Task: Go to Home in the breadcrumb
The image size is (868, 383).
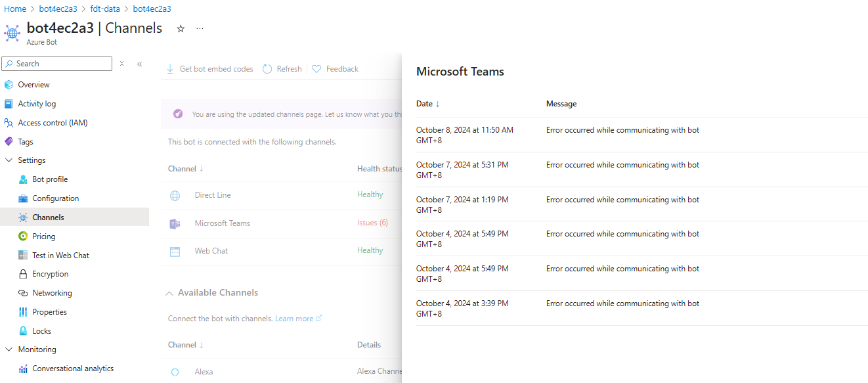Action: tap(15, 9)
